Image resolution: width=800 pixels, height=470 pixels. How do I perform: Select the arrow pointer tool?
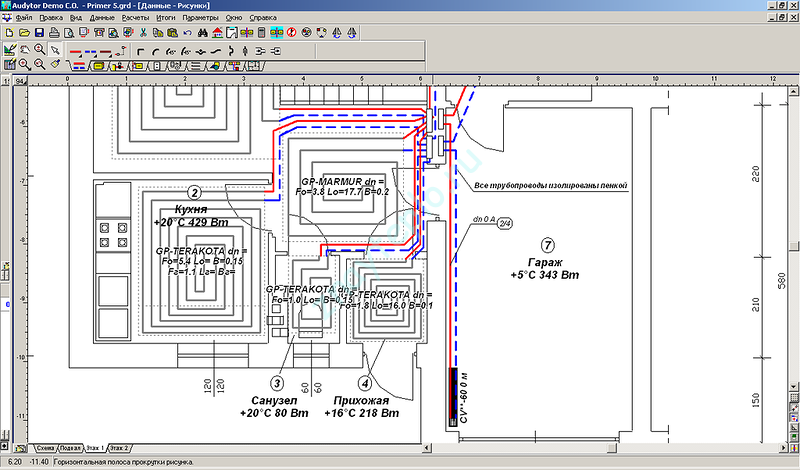click(55, 49)
